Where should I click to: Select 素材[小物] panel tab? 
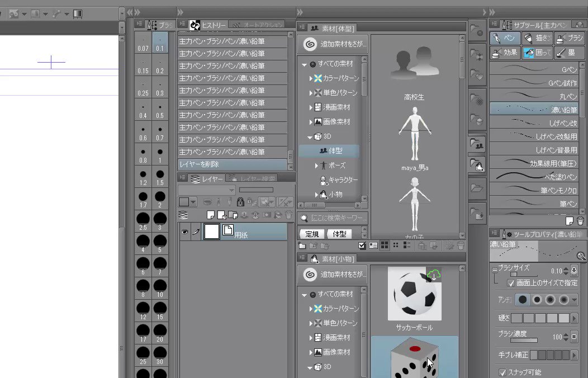click(332, 258)
